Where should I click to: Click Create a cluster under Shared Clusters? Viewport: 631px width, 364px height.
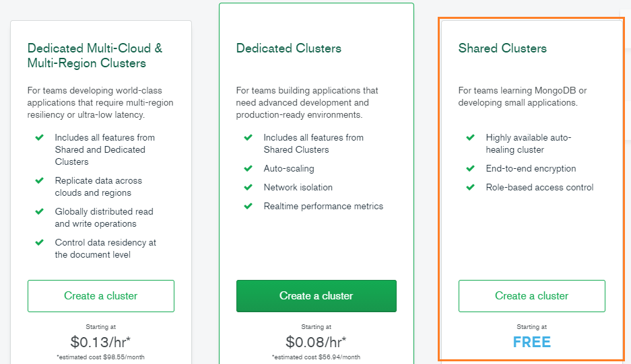(531, 296)
